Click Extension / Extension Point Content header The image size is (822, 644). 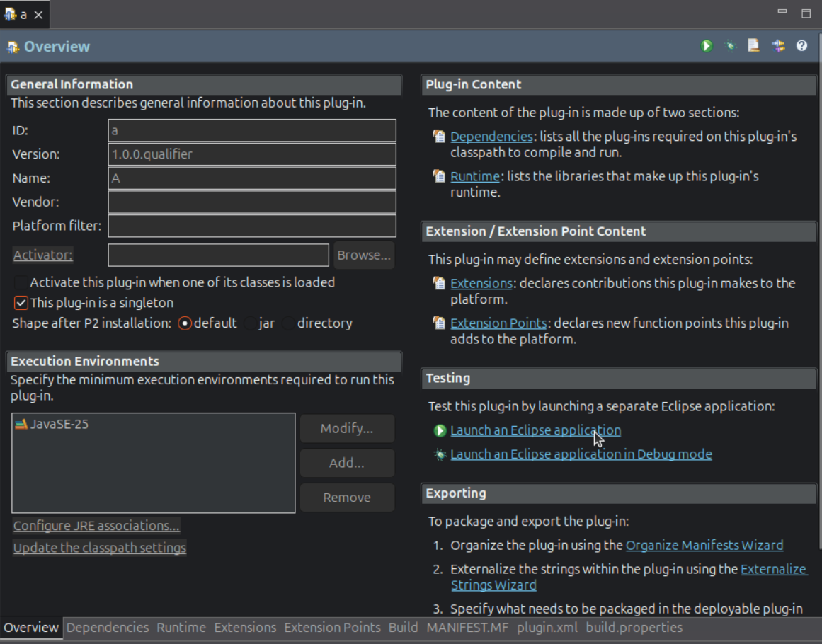pyautogui.click(x=619, y=231)
